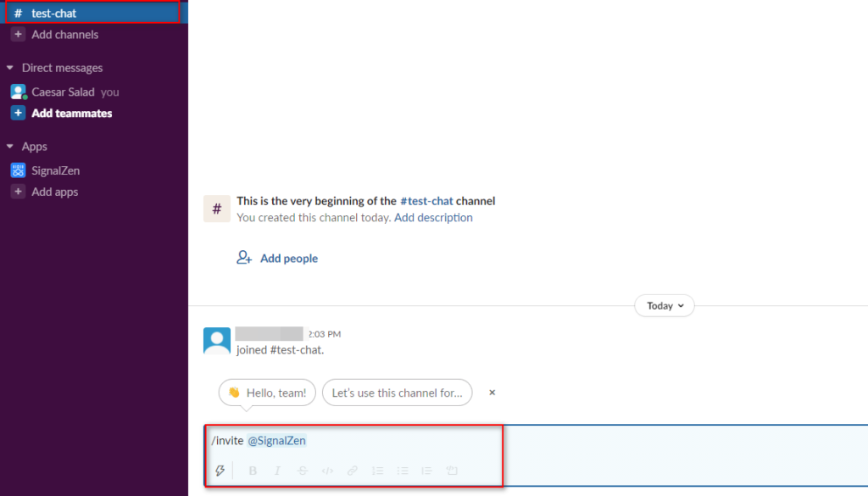Screen dimensions: 868x496
Task: Toggle bold formatting in composer
Action: coord(253,471)
